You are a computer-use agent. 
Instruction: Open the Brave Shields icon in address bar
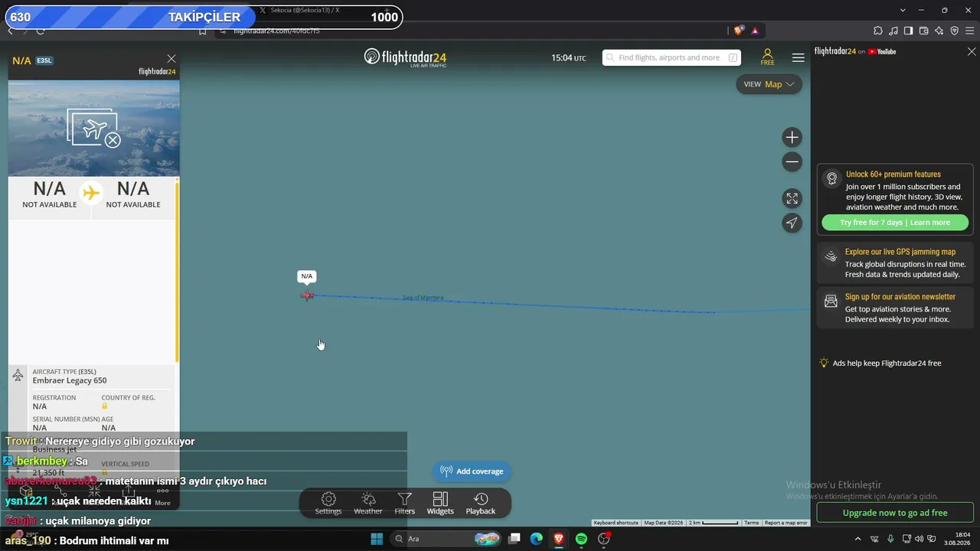(x=738, y=31)
